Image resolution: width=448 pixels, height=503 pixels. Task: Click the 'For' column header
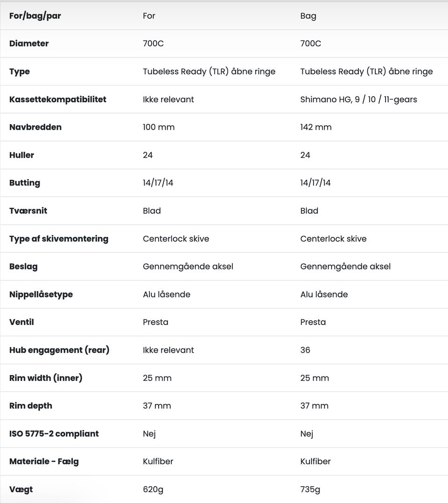point(149,16)
